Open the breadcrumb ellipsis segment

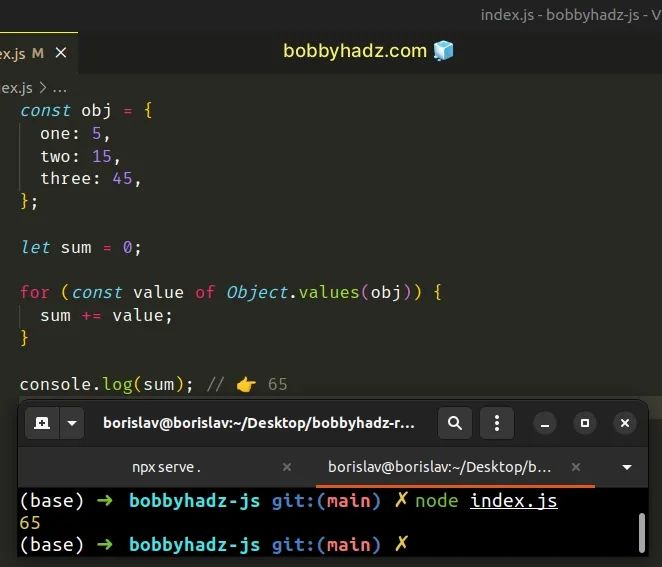click(60, 89)
